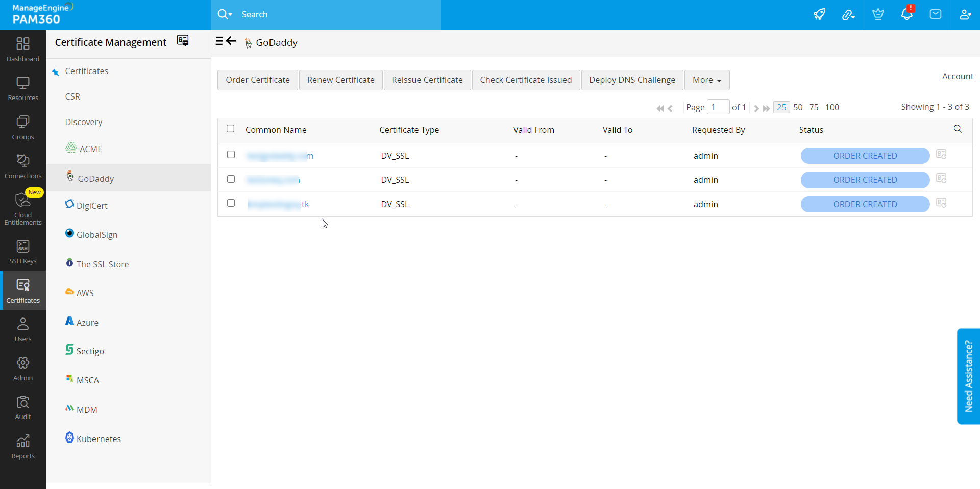Click the page number input field

(x=718, y=107)
